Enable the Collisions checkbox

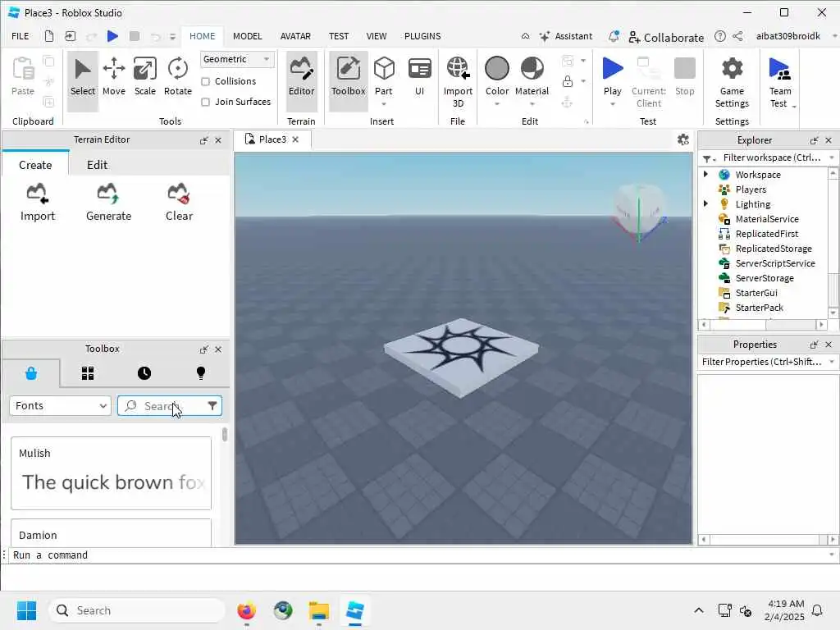pyautogui.click(x=205, y=81)
